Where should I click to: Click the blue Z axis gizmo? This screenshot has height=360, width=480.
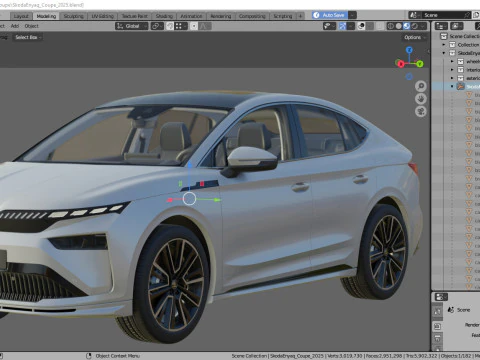click(x=409, y=50)
